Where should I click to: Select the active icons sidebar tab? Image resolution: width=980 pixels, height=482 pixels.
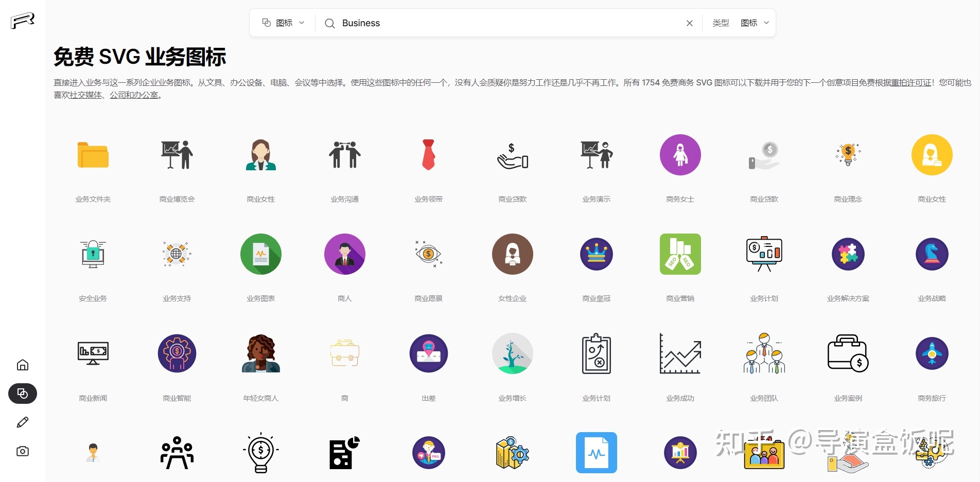[23, 394]
